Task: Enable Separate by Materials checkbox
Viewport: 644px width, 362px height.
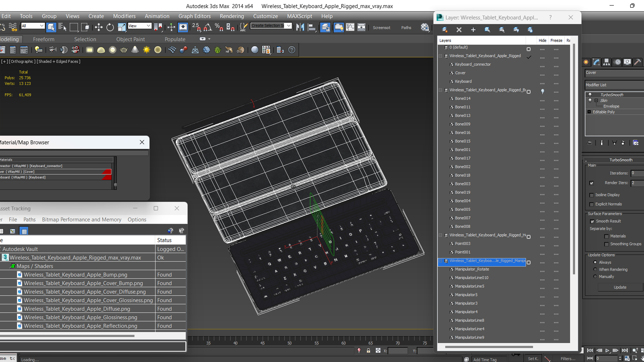Action: click(606, 236)
